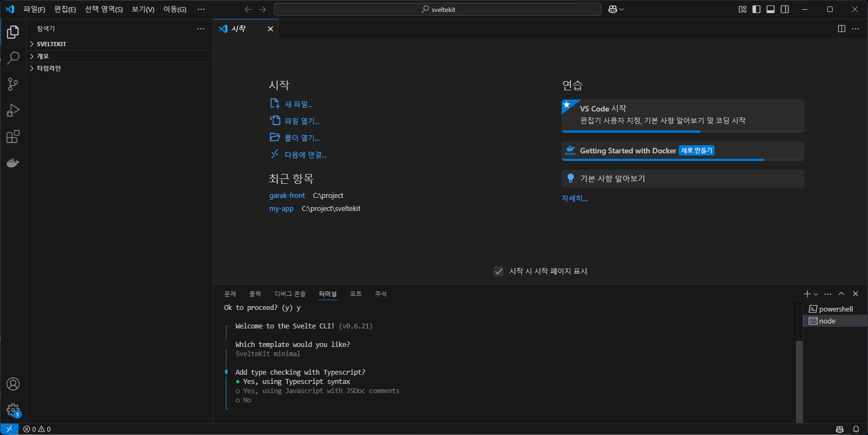Switch to the 터미널 panel tab
Image resolution: width=868 pixels, height=435 pixels.
[328, 294]
